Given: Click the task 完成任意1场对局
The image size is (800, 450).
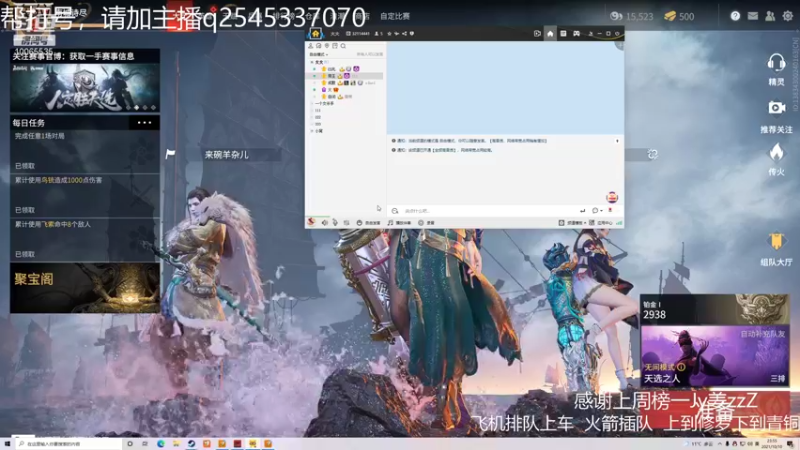Looking at the screenshot, I should pos(85,151).
